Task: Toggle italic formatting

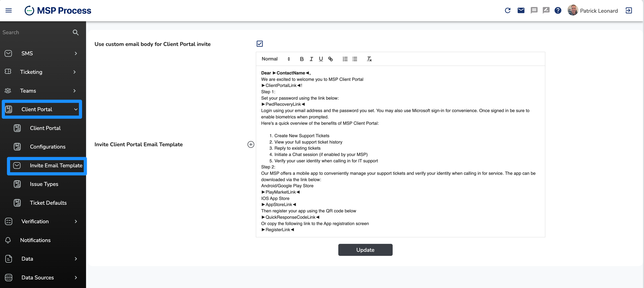Action: pos(311,59)
